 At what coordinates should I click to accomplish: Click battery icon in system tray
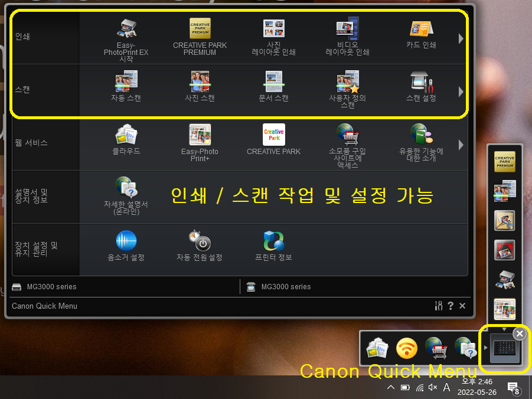[x=405, y=387]
